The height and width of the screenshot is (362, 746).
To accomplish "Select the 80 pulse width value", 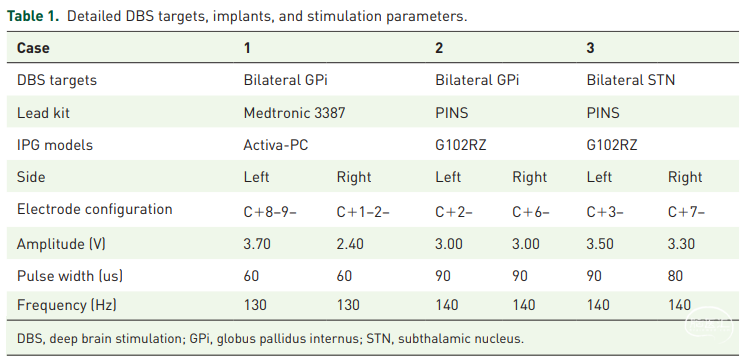I will coord(676,276).
